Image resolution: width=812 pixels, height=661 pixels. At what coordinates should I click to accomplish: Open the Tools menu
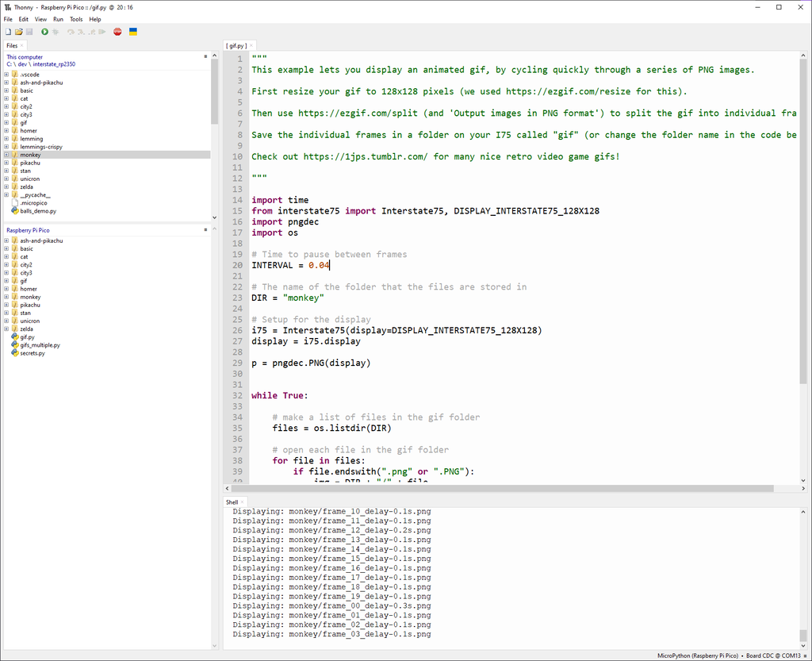point(76,19)
